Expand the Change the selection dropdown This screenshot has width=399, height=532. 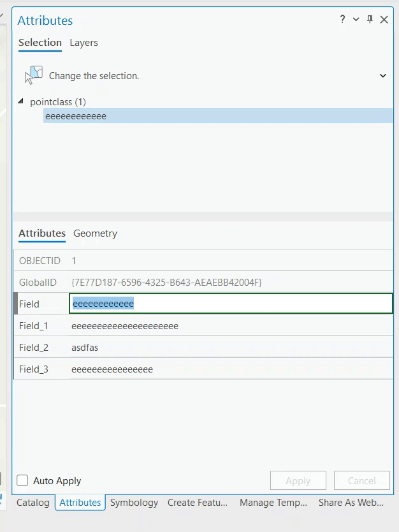382,76
